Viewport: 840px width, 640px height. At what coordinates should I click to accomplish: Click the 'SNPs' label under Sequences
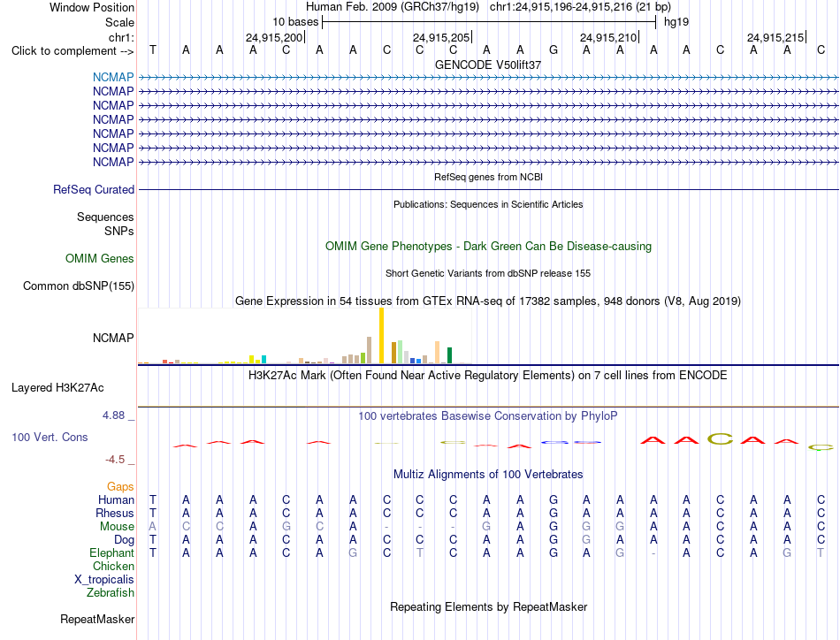pyautogui.click(x=119, y=231)
